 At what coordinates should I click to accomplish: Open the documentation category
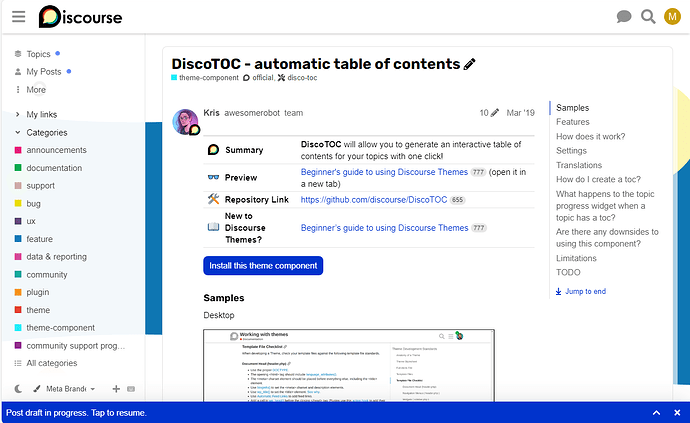[54, 168]
